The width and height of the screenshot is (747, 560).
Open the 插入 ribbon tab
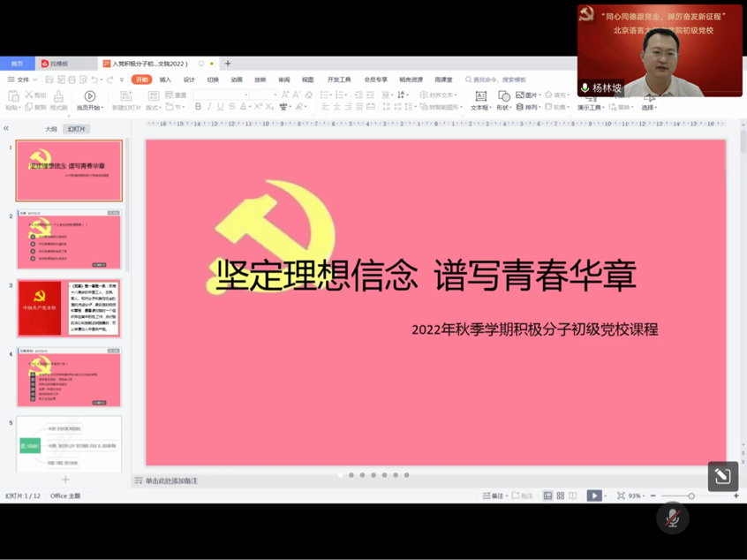pyautogui.click(x=165, y=79)
